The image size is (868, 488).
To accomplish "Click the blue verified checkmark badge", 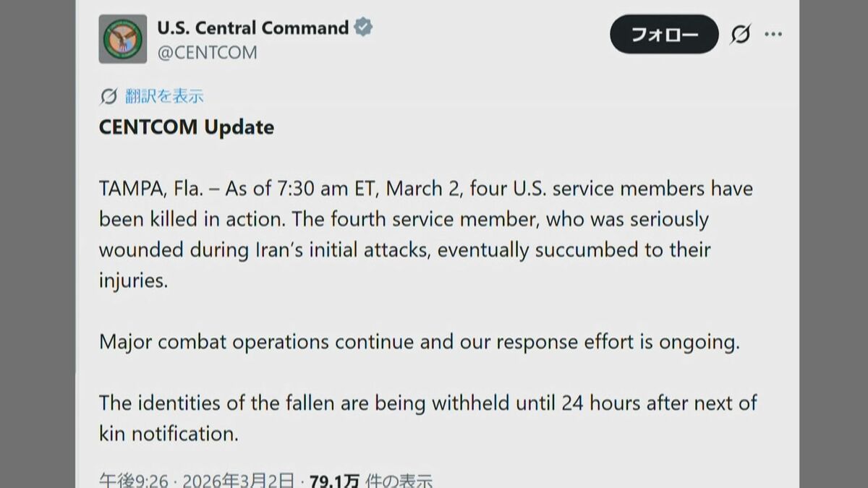I will pyautogui.click(x=364, y=27).
